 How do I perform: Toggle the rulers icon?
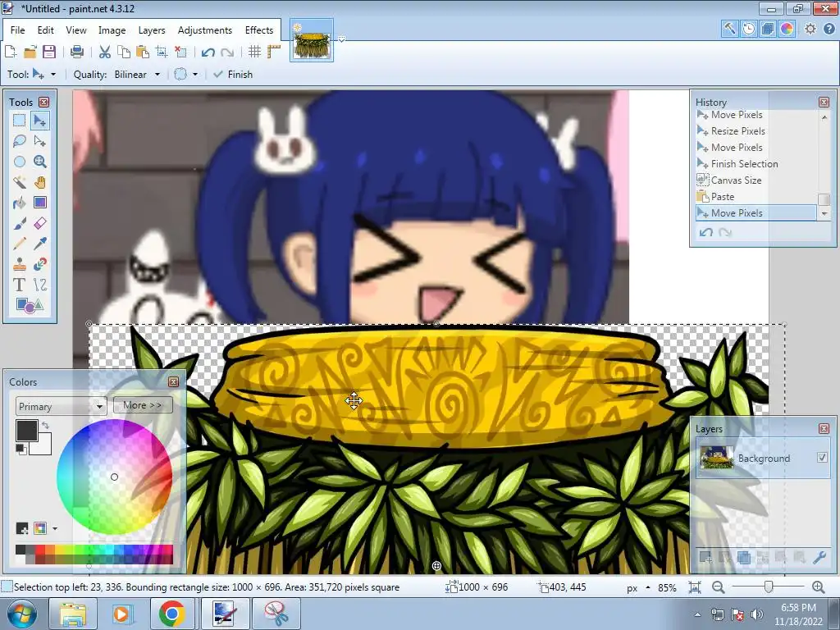274,52
